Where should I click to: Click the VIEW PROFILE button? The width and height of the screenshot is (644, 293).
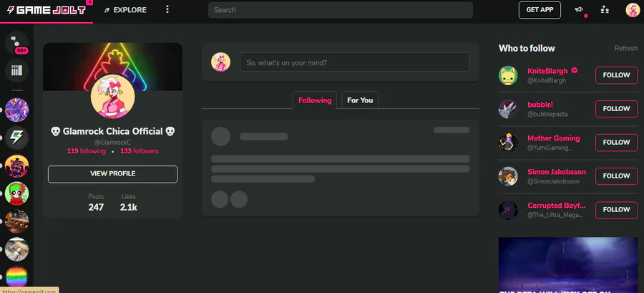112,174
